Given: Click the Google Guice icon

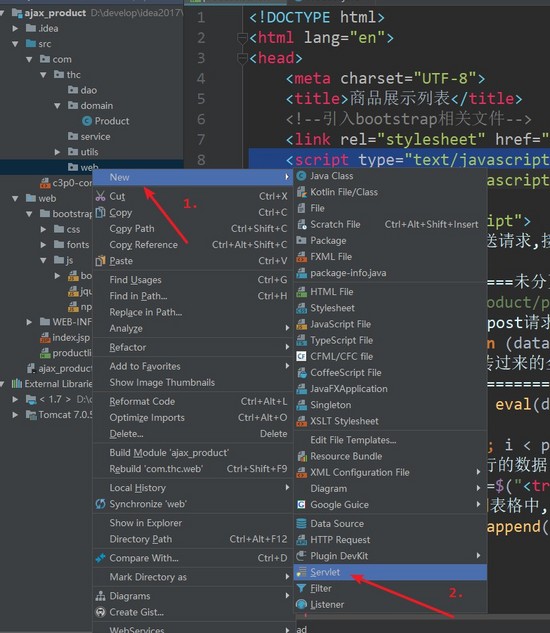Looking at the screenshot, I should [x=301, y=504].
